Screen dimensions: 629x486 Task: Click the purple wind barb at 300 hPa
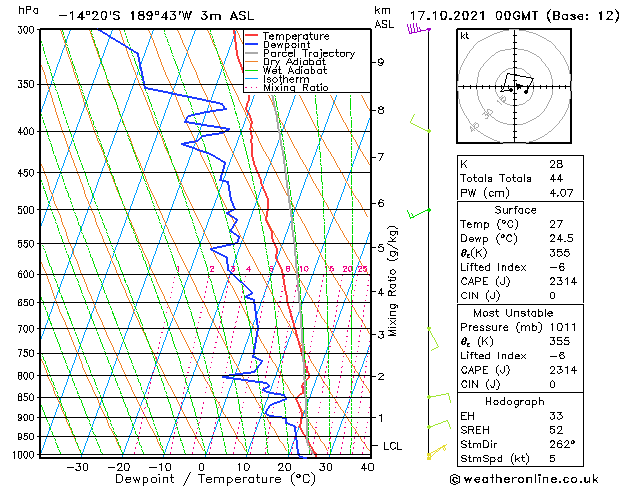[418, 29]
